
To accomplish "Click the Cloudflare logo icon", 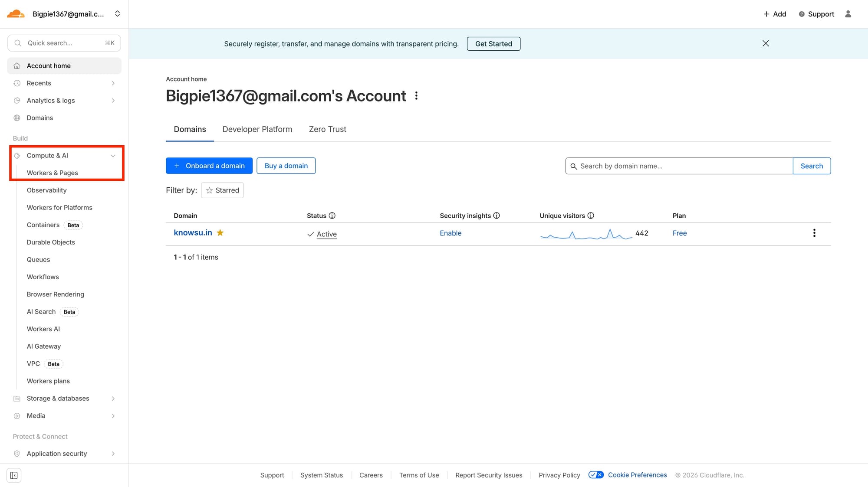I will pyautogui.click(x=16, y=14).
